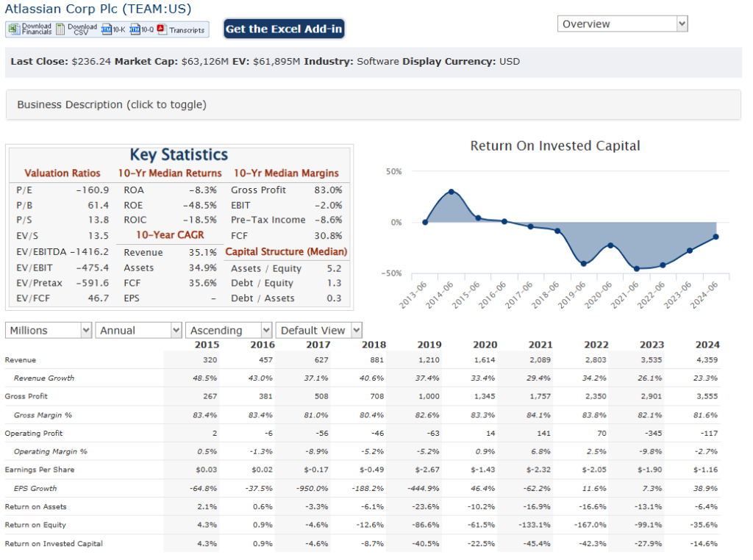Image resolution: width=753 pixels, height=560 pixels.
Task: Click the ROE median value -48.5%
Action: click(x=200, y=205)
